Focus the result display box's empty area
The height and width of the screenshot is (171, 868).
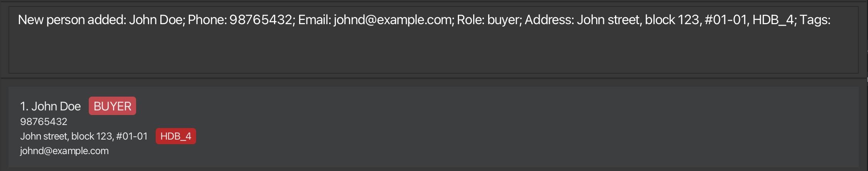(x=423, y=52)
